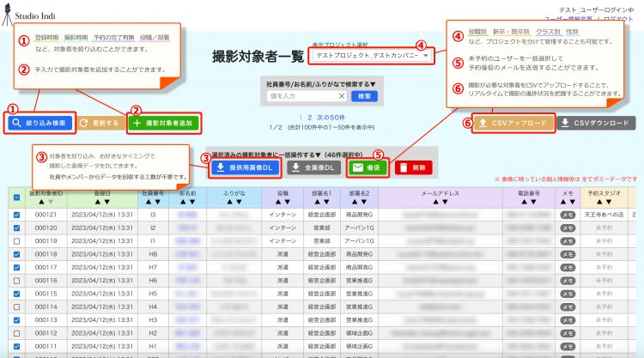The image size is (644, 358).
Task: Toggle the select-all header checkbox
Action: tap(16, 197)
